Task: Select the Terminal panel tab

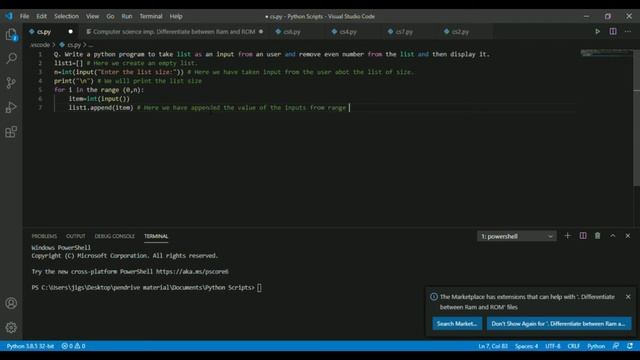Action: click(156, 236)
